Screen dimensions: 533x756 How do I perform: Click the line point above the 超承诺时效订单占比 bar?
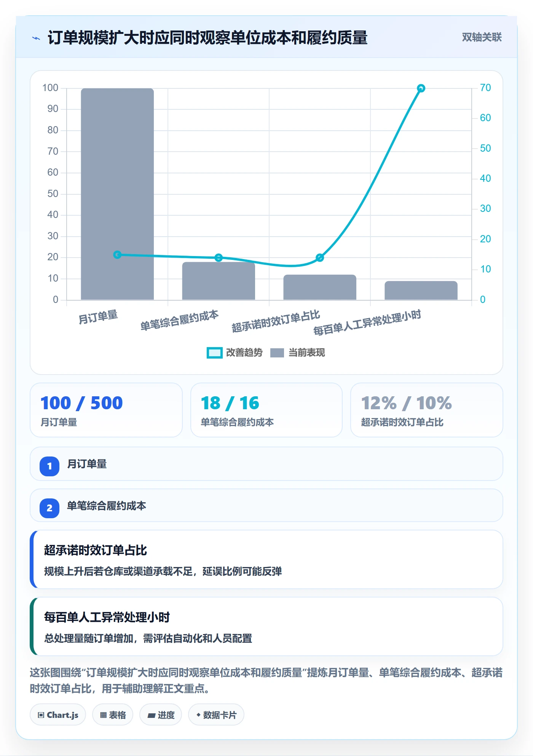click(320, 258)
